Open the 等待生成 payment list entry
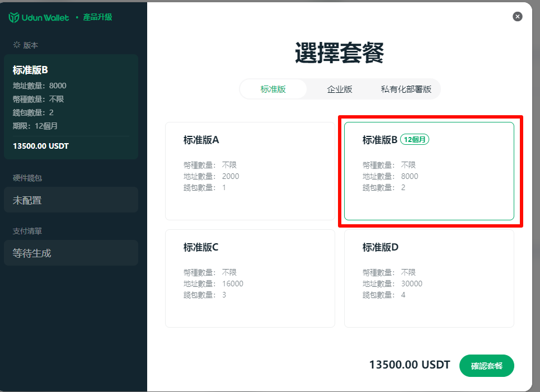 (71, 253)
